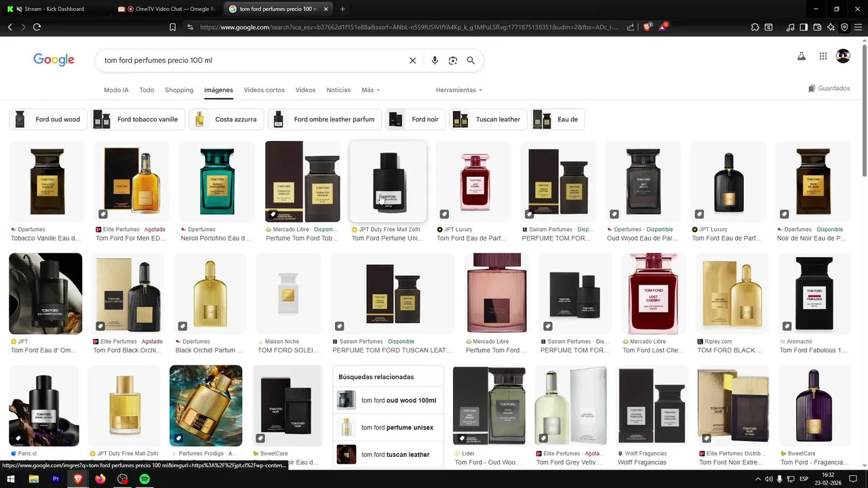Filter by Ford noir chip

point(415,119)
